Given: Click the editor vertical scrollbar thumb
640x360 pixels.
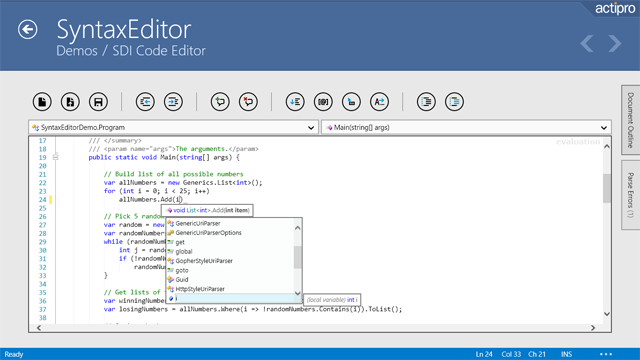Looking at the screenshot, I should click(607, 188).
